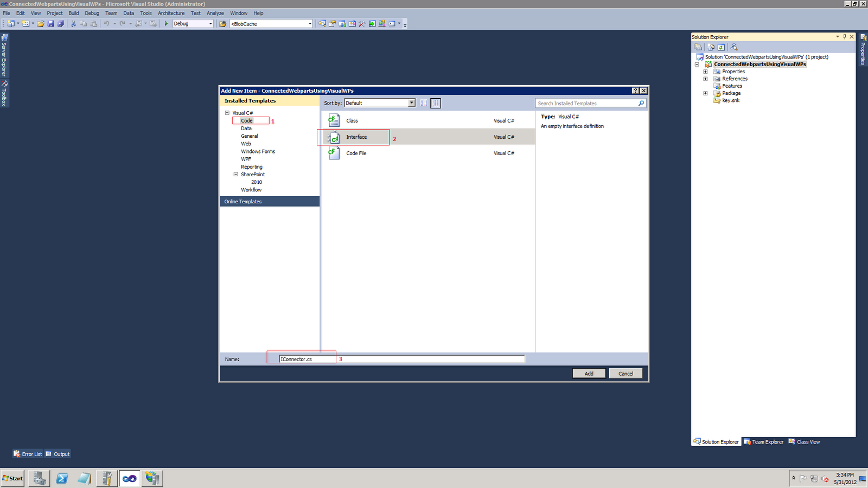
Task: Click Refresh icon in Solution Explorer
Action: click(x=722, y=47)
